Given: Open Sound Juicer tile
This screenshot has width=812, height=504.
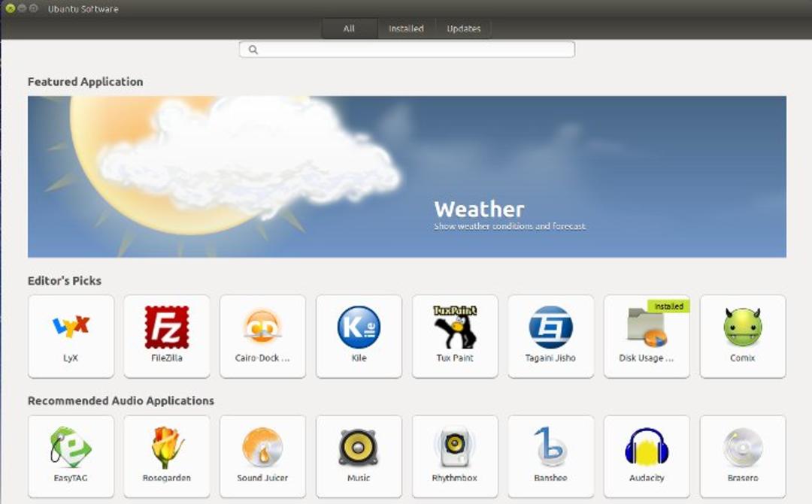Looking at the screenshot, I should [x=262, y=457].
